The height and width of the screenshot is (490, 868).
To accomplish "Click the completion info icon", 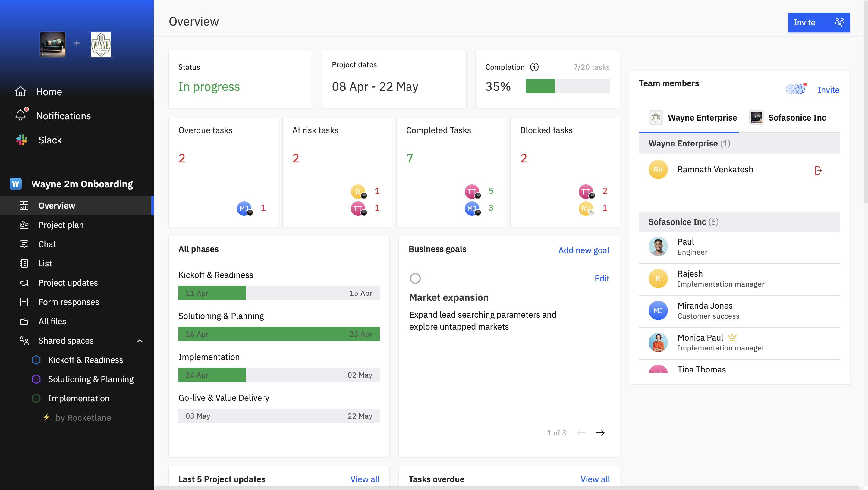I will click(x=534, y=67).
